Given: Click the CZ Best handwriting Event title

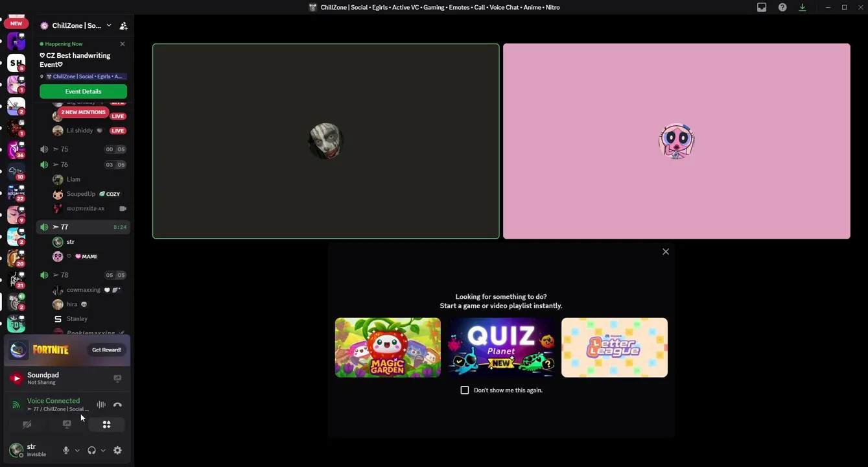Looking at the screenshot, I should (75, 60).
